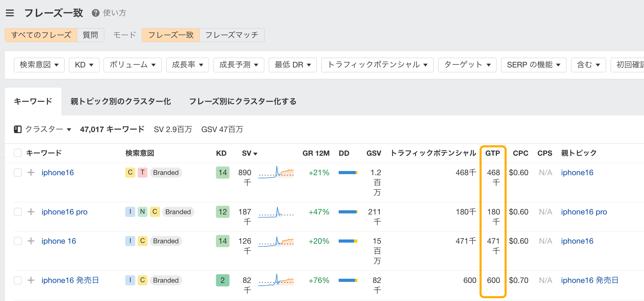The image size is (644, 301).
Task: Click the plus icon for iphone 16 row
Action: (31, 241)
